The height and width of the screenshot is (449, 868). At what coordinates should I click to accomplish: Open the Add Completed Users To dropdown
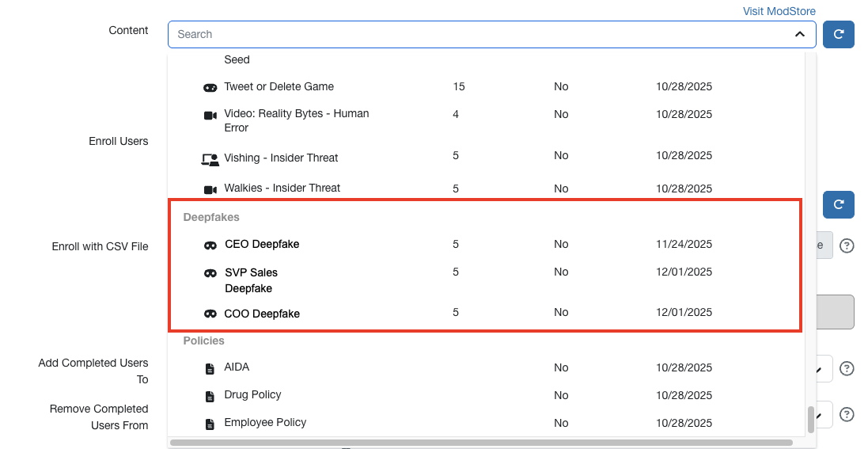pyautogui.click(x=824, y=369)
